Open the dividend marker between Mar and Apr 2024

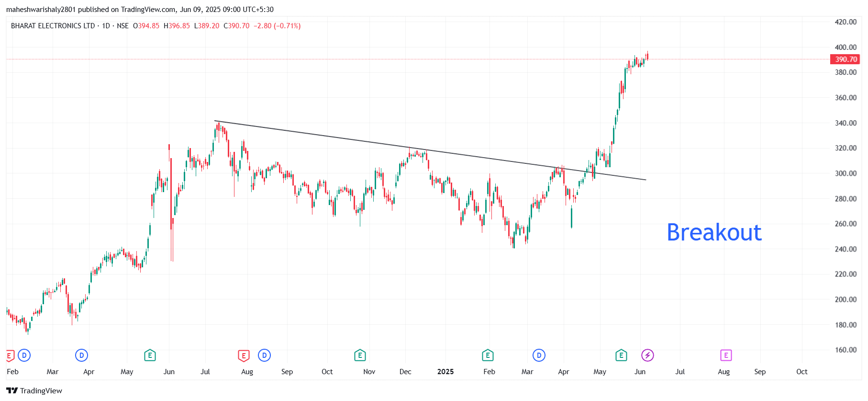(82, 355)
